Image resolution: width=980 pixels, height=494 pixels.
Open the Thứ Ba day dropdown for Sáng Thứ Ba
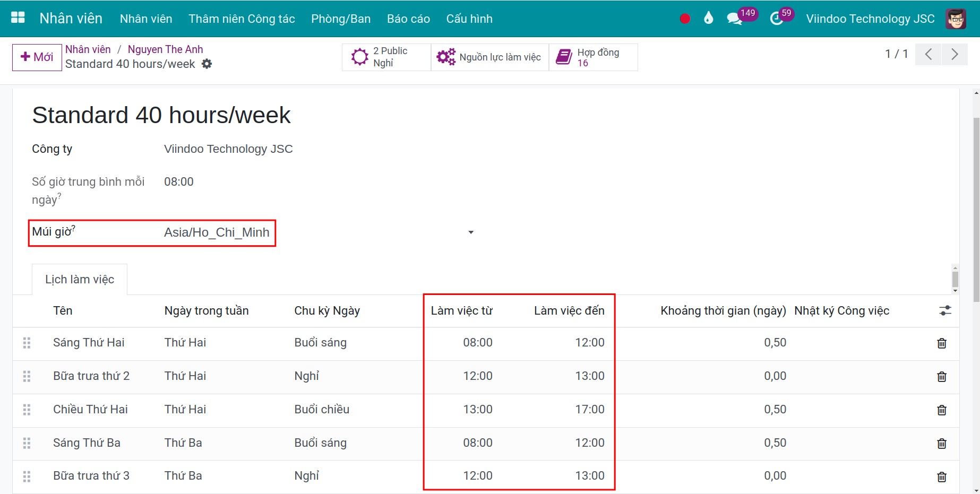183,443
